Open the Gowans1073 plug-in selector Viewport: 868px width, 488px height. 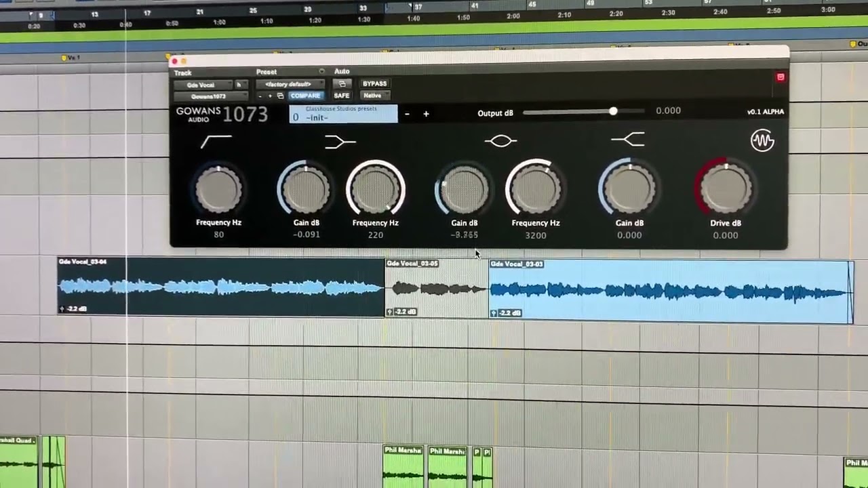click(x=211, y=97)
